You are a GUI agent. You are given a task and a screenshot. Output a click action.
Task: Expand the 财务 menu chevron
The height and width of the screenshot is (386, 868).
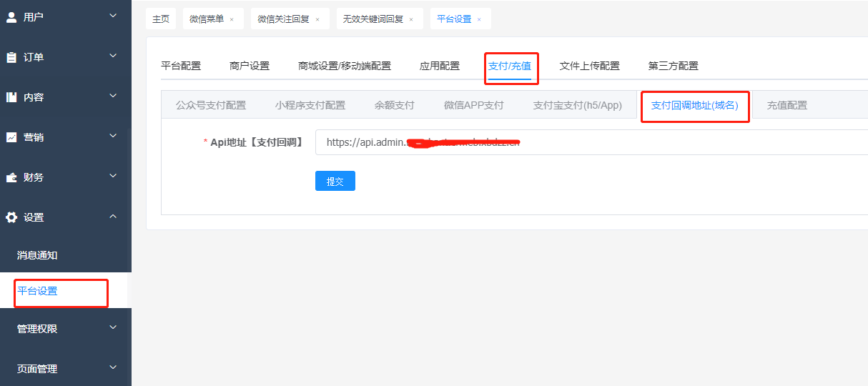(113, 175)
